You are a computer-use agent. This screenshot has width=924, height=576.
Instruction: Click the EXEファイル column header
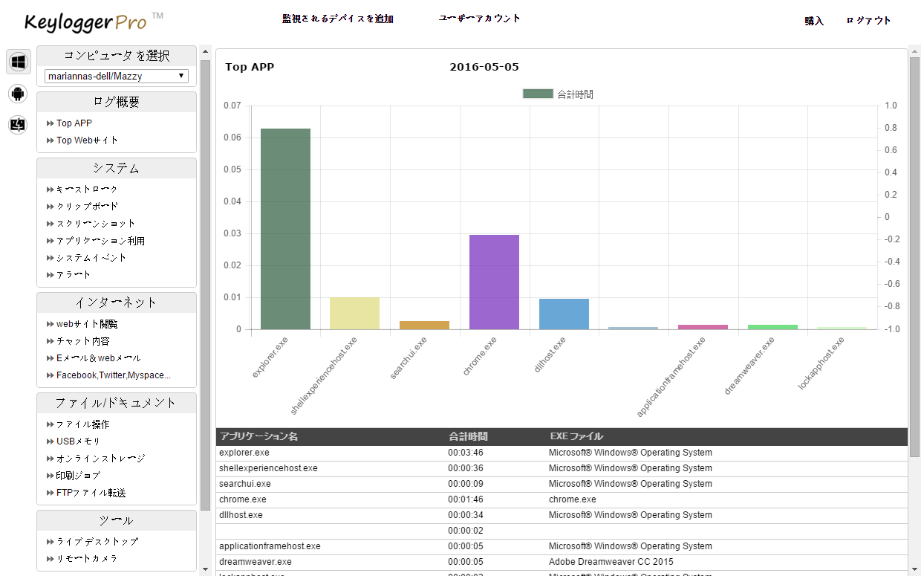click(576, 436)
